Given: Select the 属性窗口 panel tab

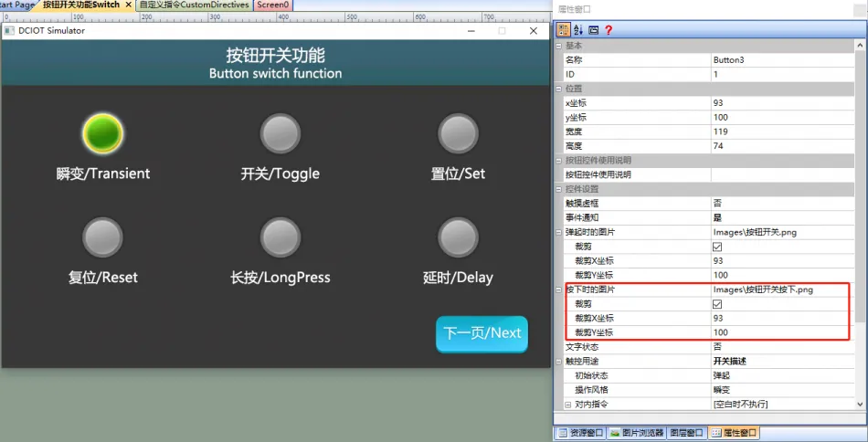Looking at the screenshot, I should click(733, 433).
